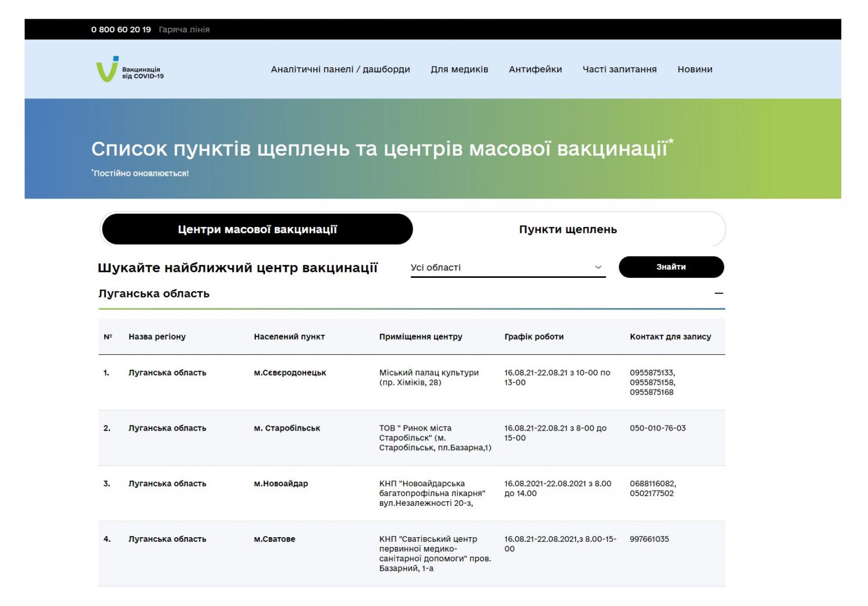Select Центри масової вакцинації tab
Screen dimensions: 868x606
(257, 230)
